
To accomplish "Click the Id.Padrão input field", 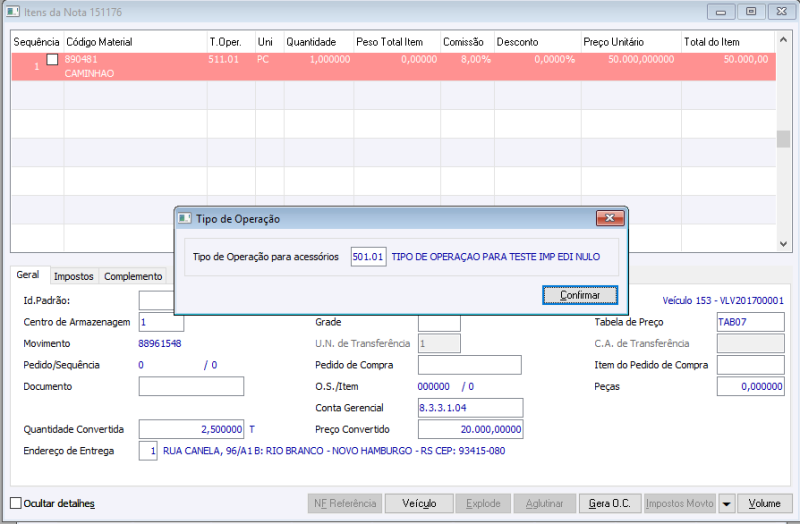I will [x=156, y=301].
